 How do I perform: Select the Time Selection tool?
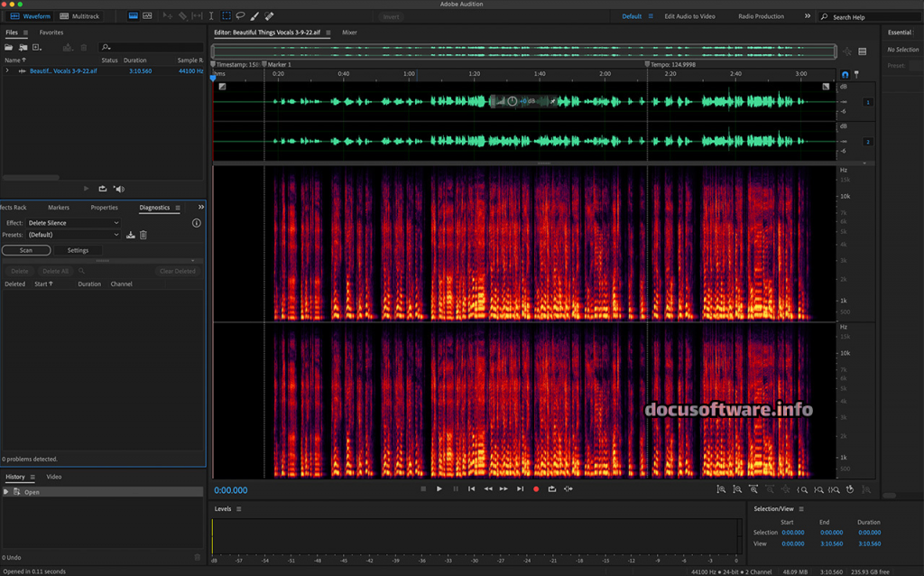211,16
